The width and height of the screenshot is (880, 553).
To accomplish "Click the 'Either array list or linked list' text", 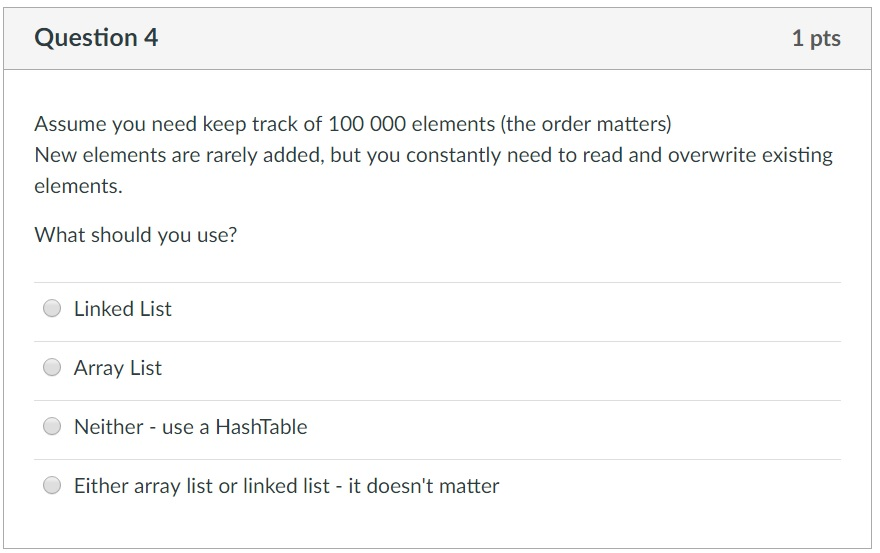I will coord(201,486).
